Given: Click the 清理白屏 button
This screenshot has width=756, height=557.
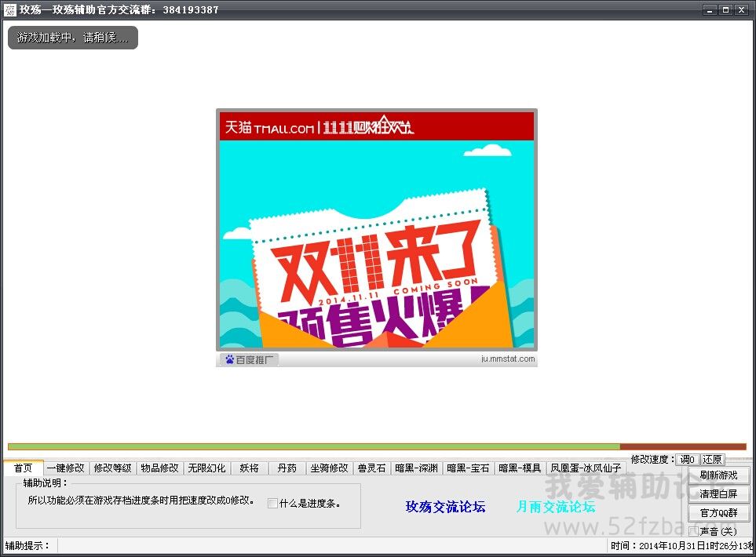Looking at the screenshot, I should pyautogui.click(x=718, y=494).
